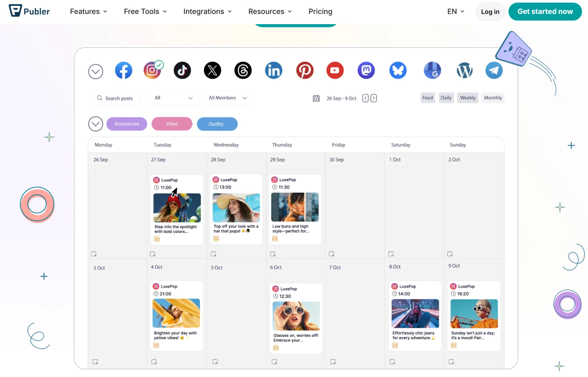This screenshot has width=588, height=377.
Task: Select the blue Outfits label swatch
Action: [217, 124]
